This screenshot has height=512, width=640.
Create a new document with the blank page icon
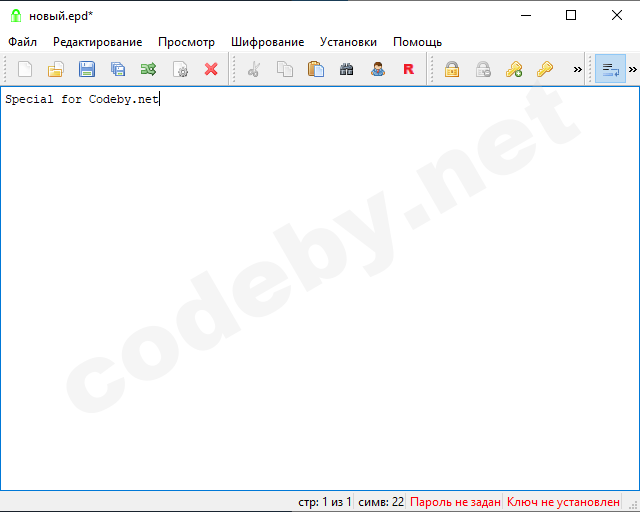(x=25, y=69)
